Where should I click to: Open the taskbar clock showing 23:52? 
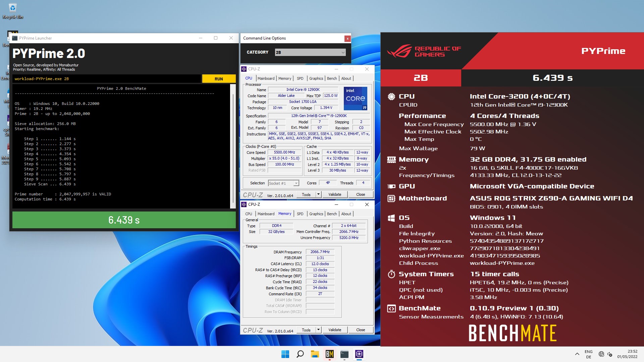[x=627, y=354]
